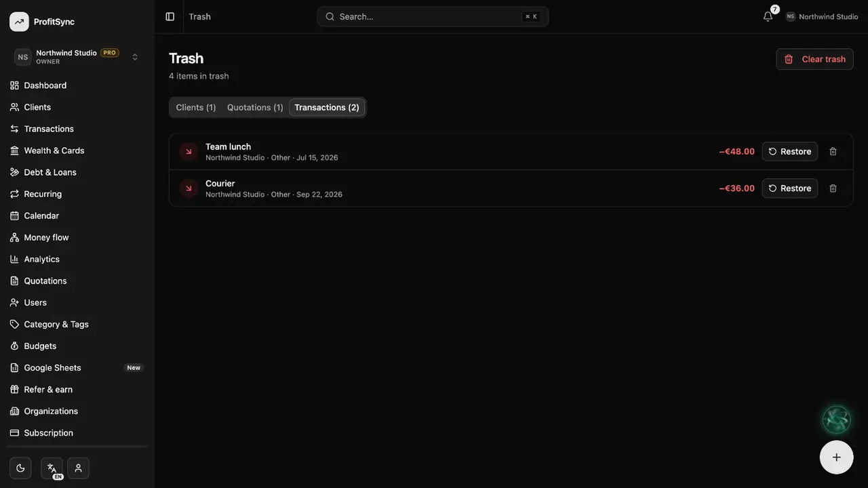Switch to the Clients (1) tab
The image size is (868, 488).
(196, 107)
